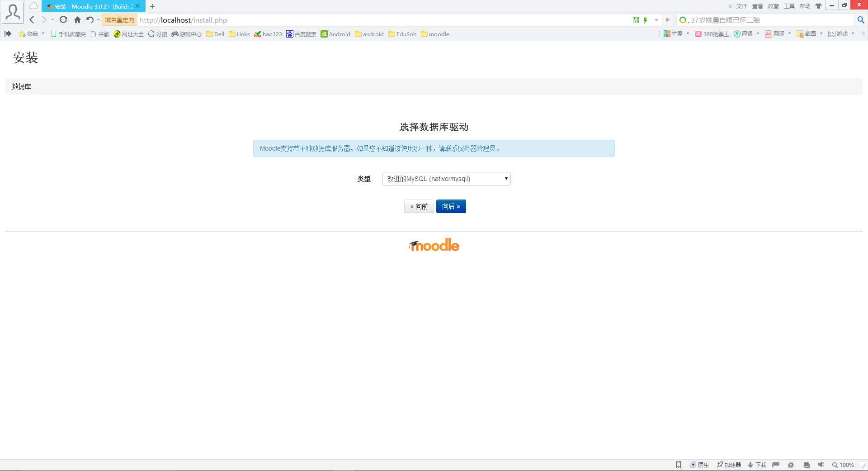Open the 工具 menu
The height and width of the screenshot is (471, 868).
789,6
